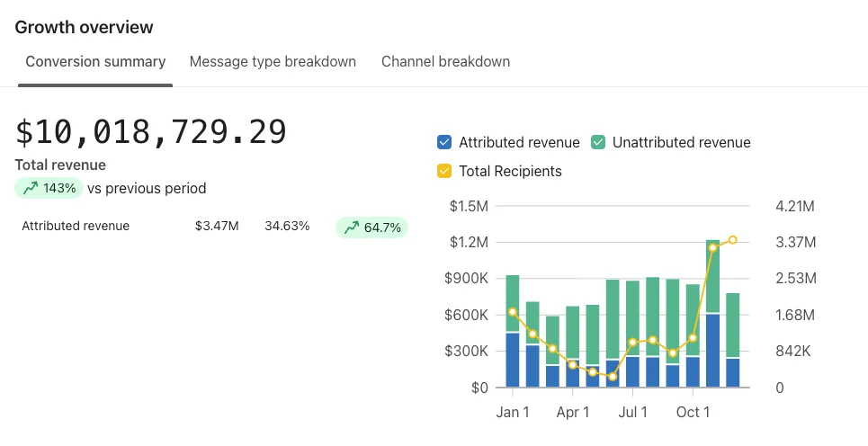Click the first January revenue bar
The width and height of the screenshot is (868, 446).
coord(513,331)
